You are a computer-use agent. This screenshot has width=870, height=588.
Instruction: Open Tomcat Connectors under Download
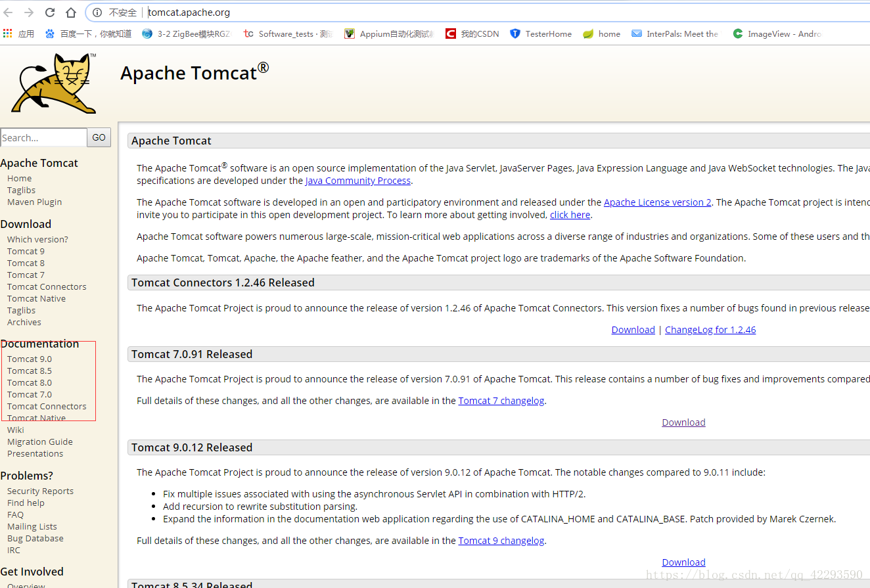[x=47, y=286]
